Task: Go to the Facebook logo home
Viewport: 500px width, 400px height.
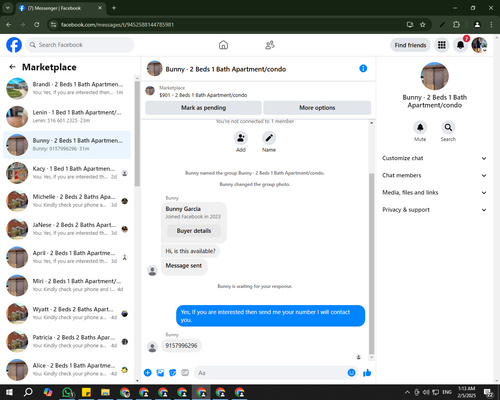Action: [14, 45]
